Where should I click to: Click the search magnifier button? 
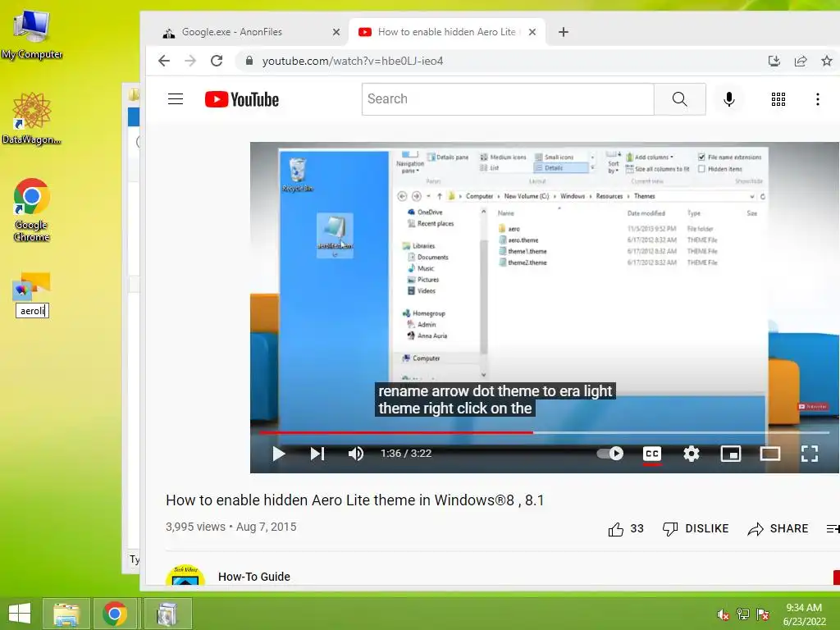tap(679, 99)
